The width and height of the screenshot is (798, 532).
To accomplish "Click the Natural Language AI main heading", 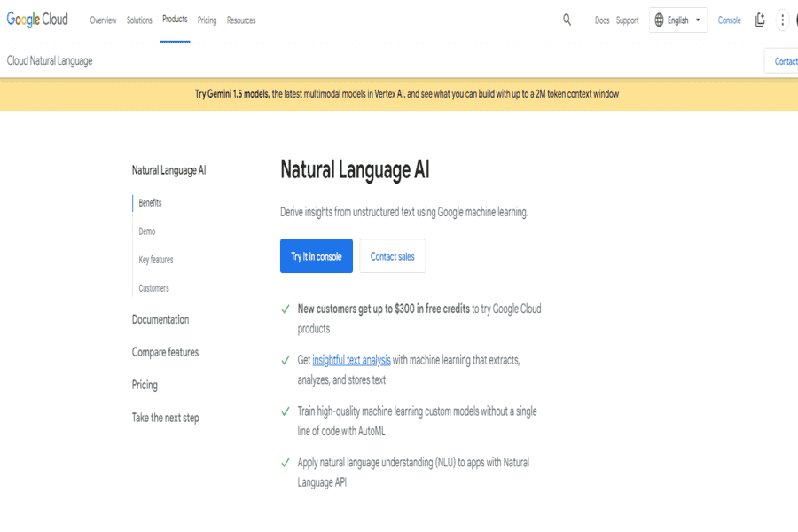I will point(355,170).
